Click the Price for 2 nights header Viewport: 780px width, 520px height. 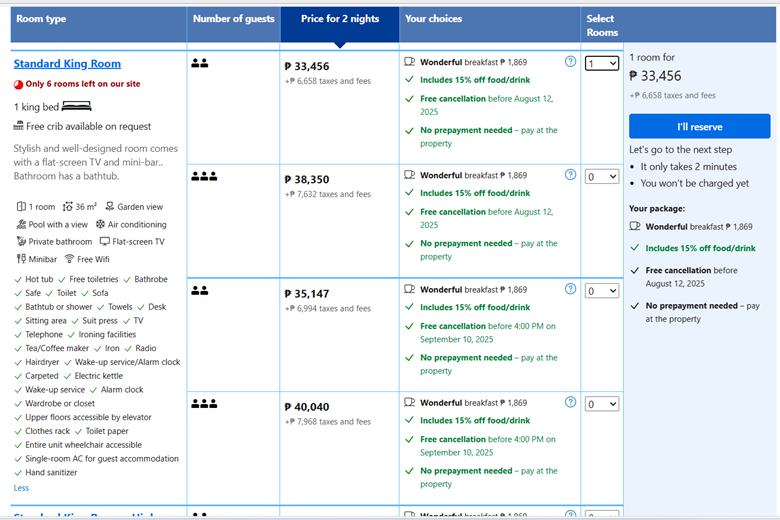(339, 19)
